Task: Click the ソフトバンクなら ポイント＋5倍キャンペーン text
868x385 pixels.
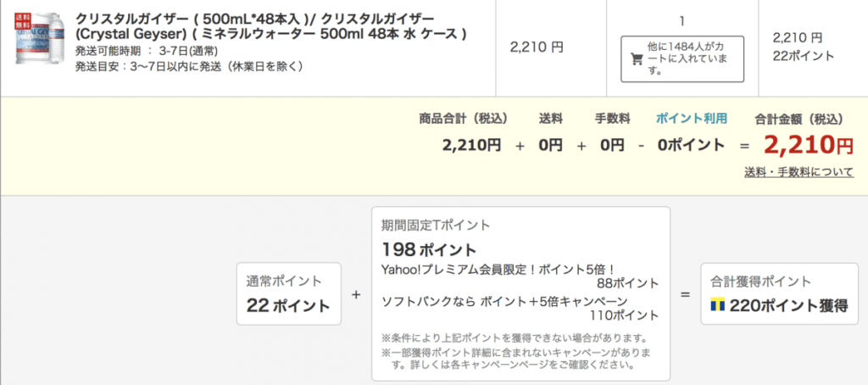Action: [504, 302]
